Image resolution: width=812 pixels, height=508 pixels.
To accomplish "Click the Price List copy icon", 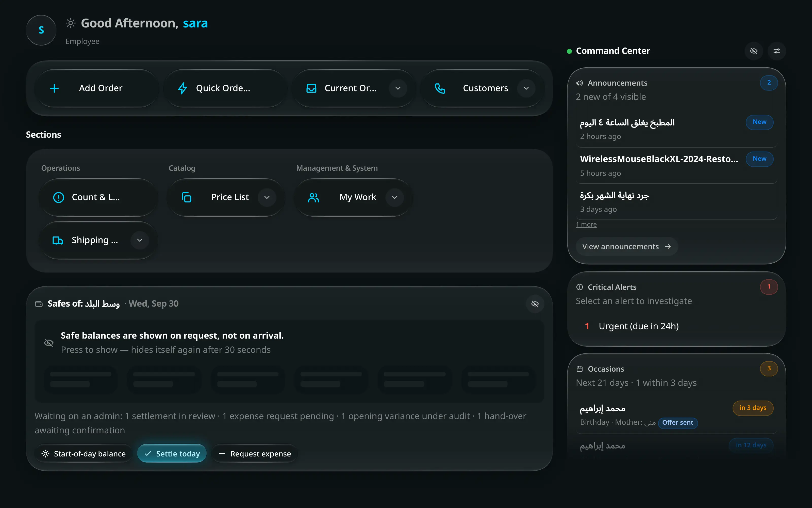I will tap(187, 197).
